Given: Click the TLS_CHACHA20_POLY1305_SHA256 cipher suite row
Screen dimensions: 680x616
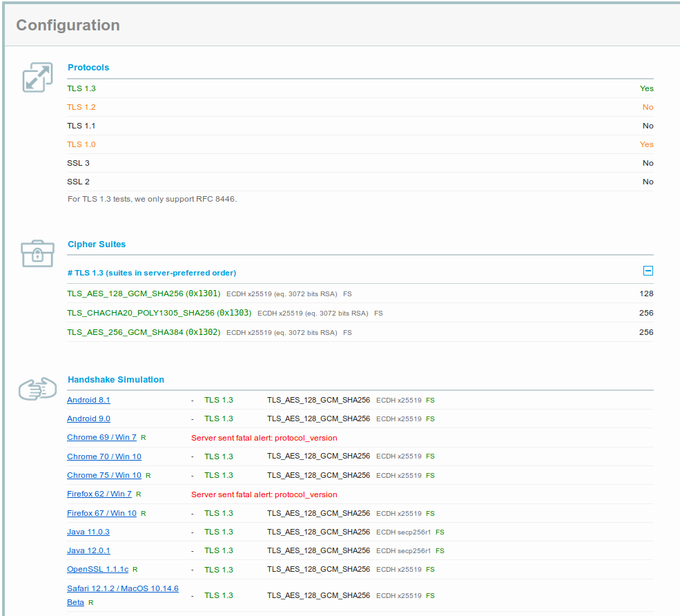Looking at the screenshot, I should (x=155, y=313).
